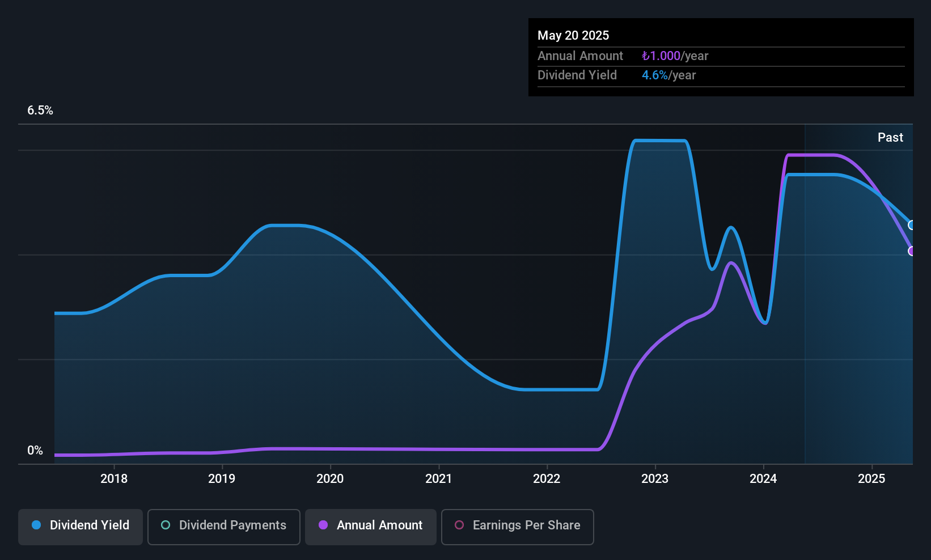The width and height of the screenshot is (931, 560).
Task: Click the 2018 axis label
Action: (114, 478)
